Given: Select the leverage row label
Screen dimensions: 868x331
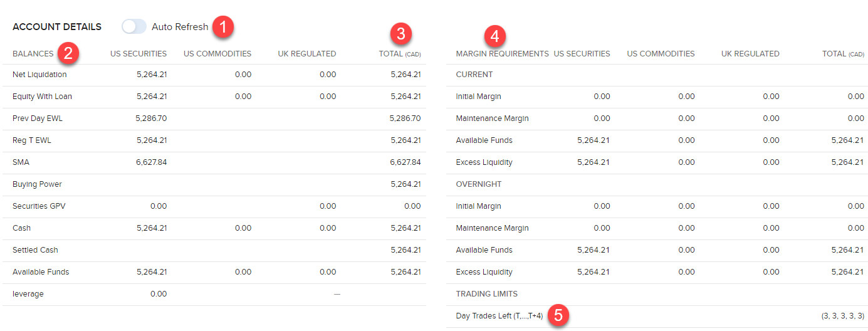Looking at the screenshot, I should (28, 294).
